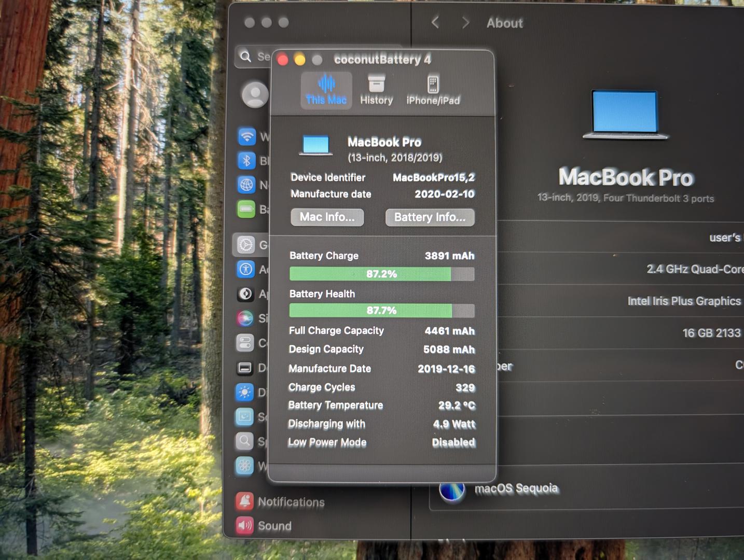This screenshot has height=560, width=744.
Task: Click the Intel Iris Plus Graphics text
Action: click(684, 301)
